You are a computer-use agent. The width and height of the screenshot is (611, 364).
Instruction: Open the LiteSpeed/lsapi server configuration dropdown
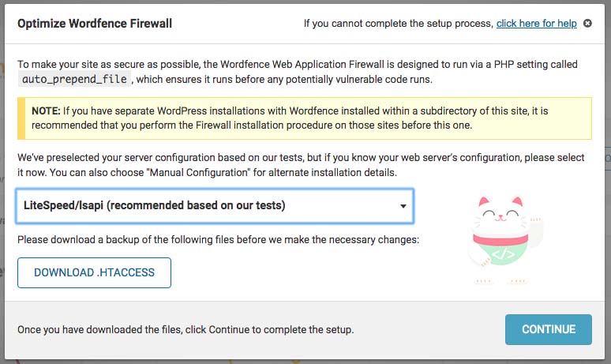[215, 206]
